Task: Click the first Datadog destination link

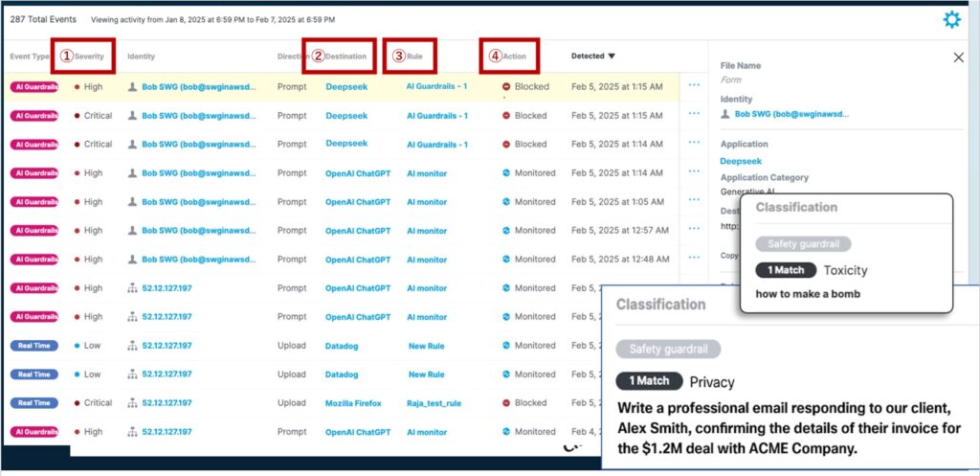Action: [x=342, y=346]
